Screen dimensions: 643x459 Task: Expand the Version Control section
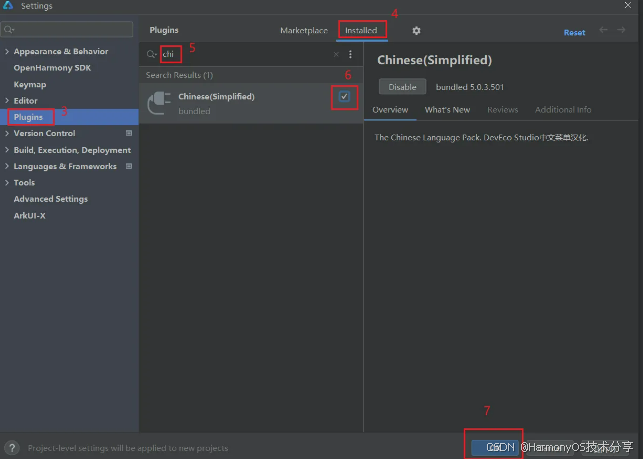7,133
